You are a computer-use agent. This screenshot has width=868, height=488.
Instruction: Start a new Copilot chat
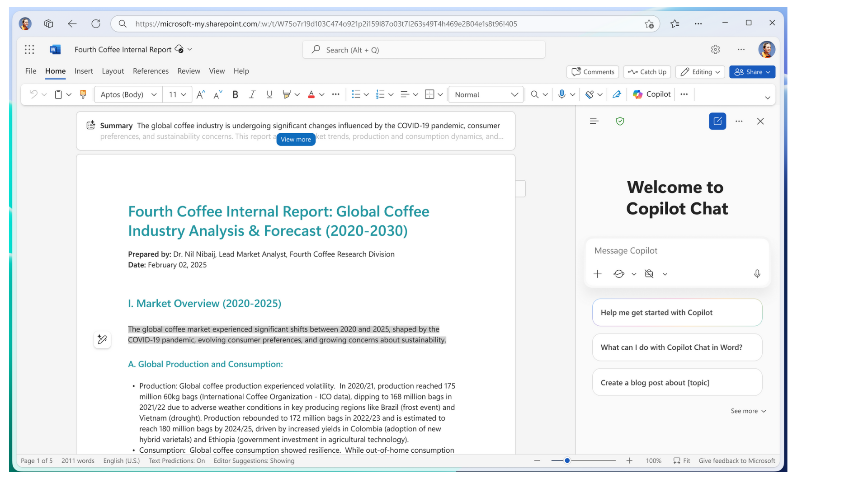point(717,121)
